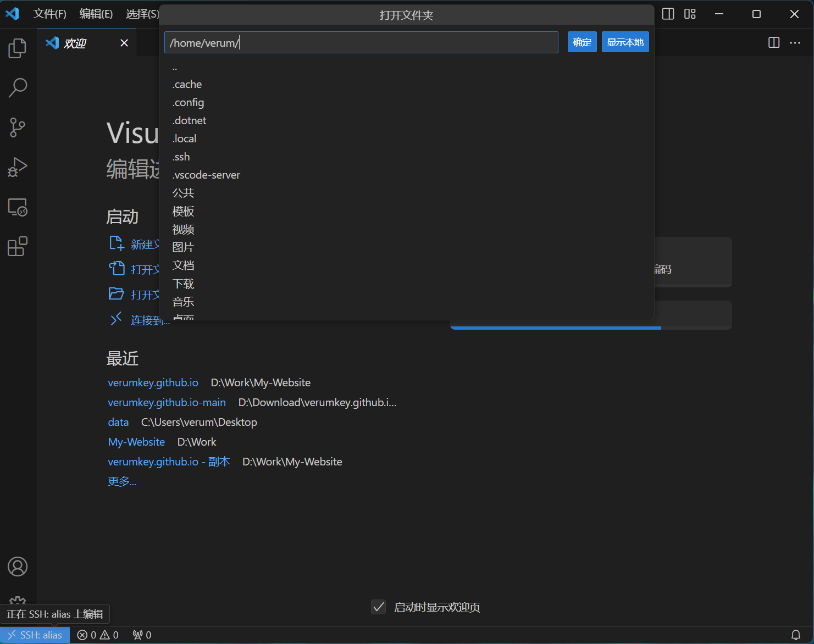
Task: Click notifications bell in status bar
Action: point(795,635)
